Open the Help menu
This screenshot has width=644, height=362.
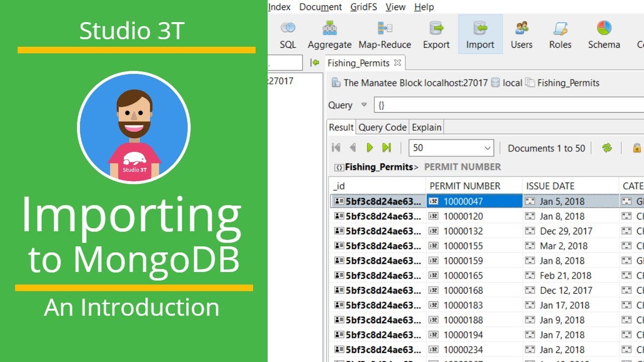(x=424, y=7)
